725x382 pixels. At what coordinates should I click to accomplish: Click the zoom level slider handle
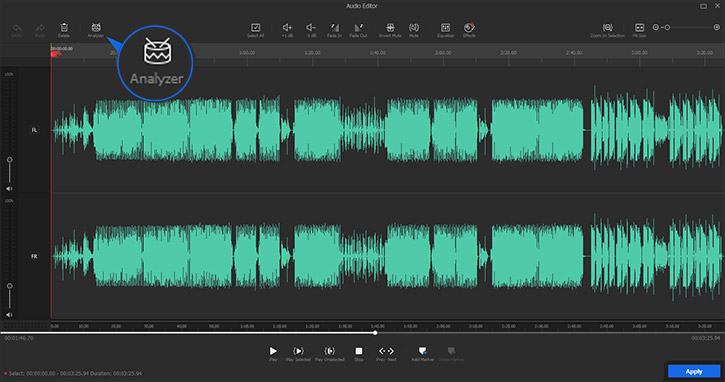click(667, 27)
